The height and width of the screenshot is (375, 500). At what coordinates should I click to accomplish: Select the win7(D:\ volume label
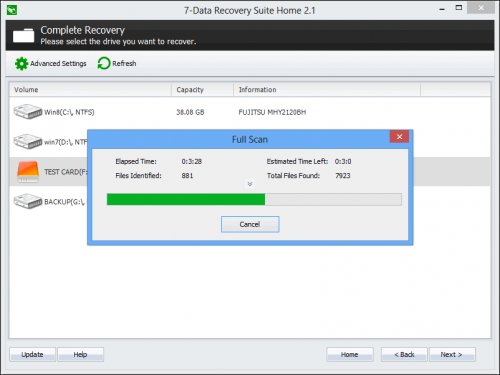[x=66, y=142]
